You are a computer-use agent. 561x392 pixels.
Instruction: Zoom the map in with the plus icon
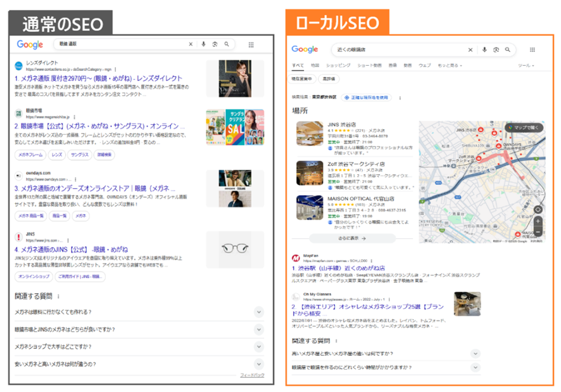538,220
